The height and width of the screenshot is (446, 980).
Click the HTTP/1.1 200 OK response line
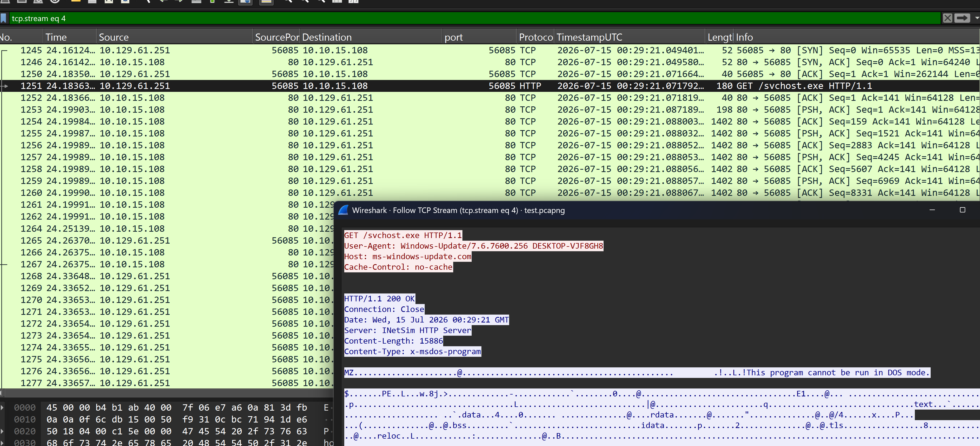coord(380,299)
